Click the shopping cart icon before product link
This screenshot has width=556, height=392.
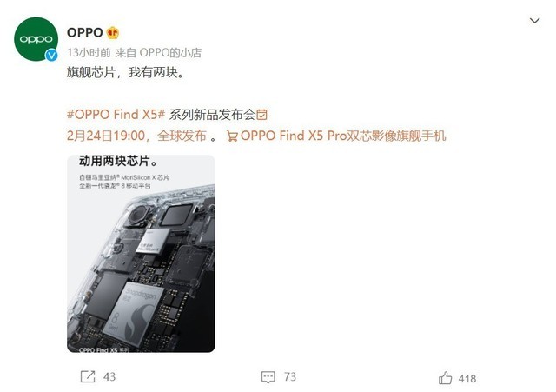coord(232,136)
